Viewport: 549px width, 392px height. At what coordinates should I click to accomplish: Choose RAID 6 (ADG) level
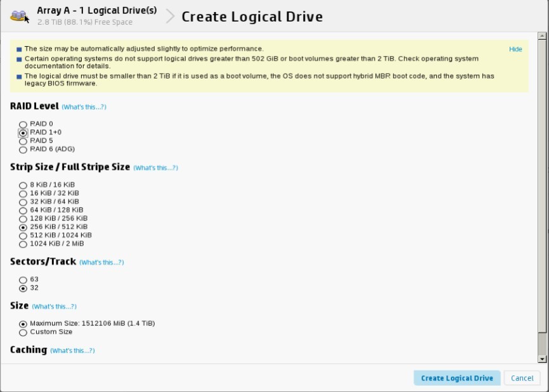(x=23, y=150)
